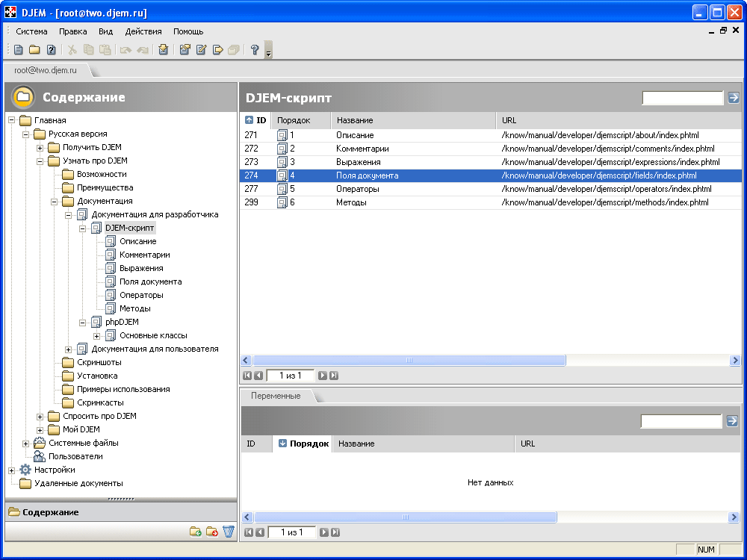Click upper table scrollbar right arrow
The image size is (747, 560).
tap(734, 361)
